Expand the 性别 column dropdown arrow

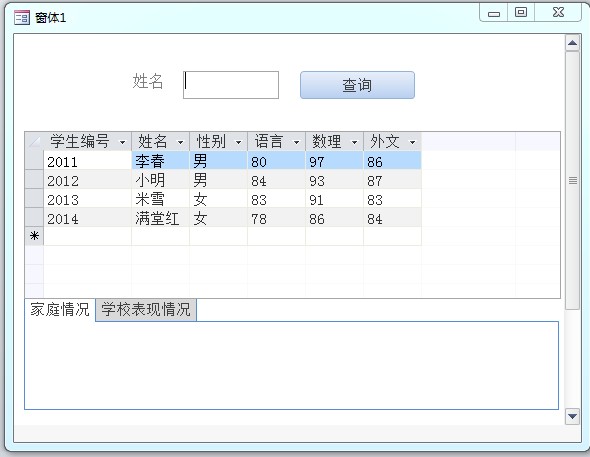[239, 142]
